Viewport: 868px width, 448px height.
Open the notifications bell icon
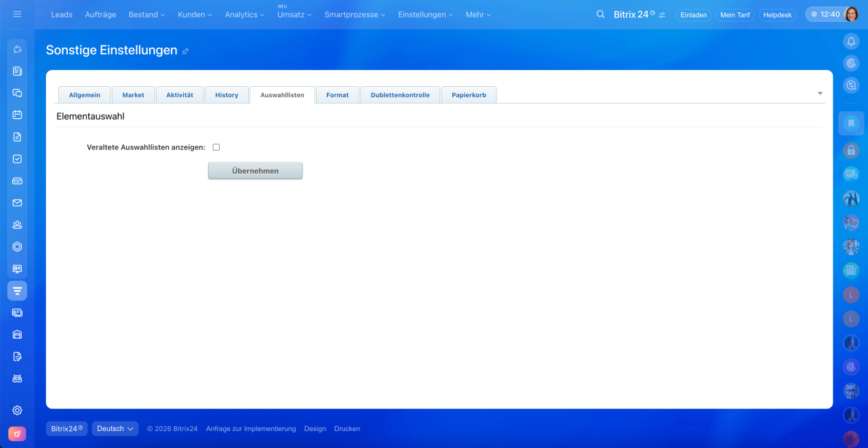851,41
